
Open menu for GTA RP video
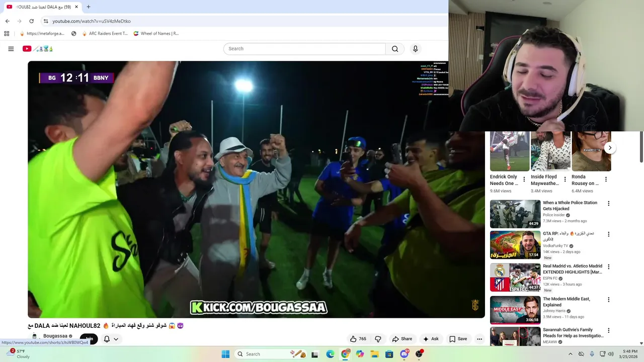[x=608, y=234]
